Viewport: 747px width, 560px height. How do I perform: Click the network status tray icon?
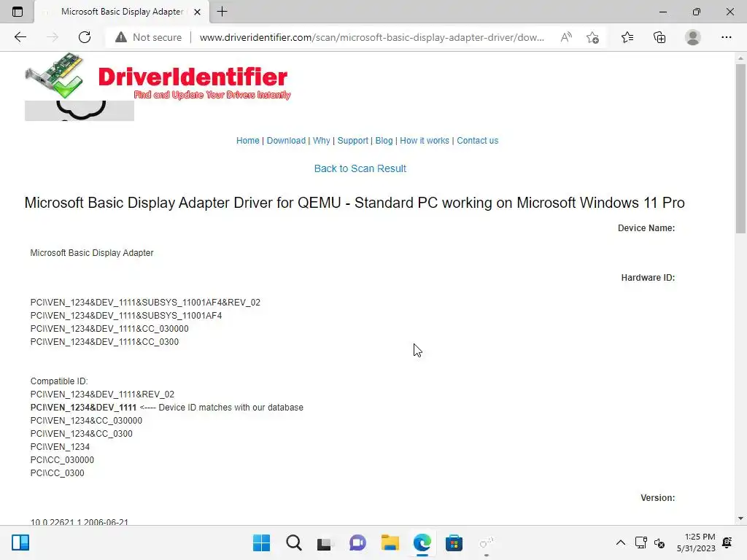click(x=640, y=542)
